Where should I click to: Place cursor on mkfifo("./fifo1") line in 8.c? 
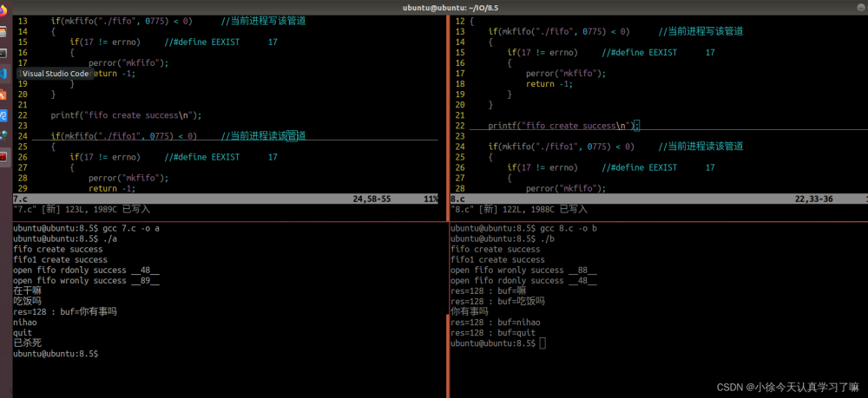pos(615,147)
